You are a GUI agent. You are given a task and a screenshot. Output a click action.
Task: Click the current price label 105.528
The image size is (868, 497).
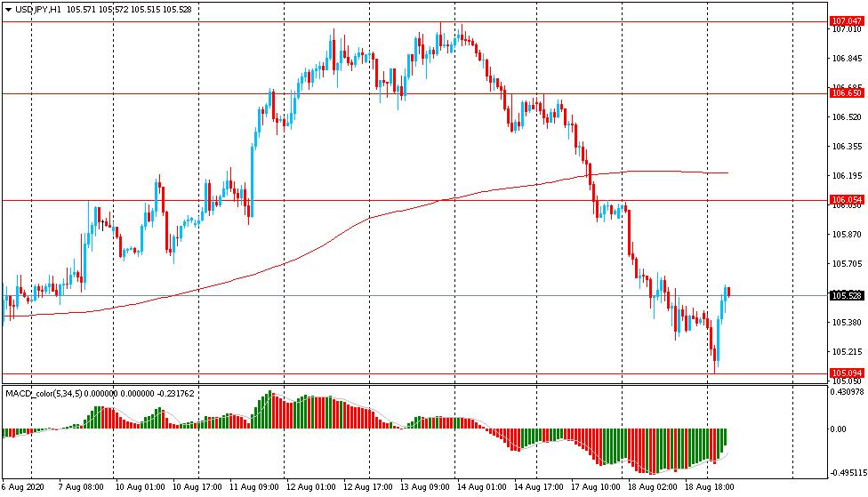[x=847, y=295]
